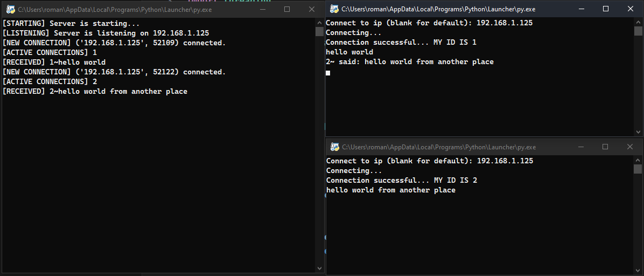
Task: Click scroll-up arrow in server console
Action: [319, 23]
